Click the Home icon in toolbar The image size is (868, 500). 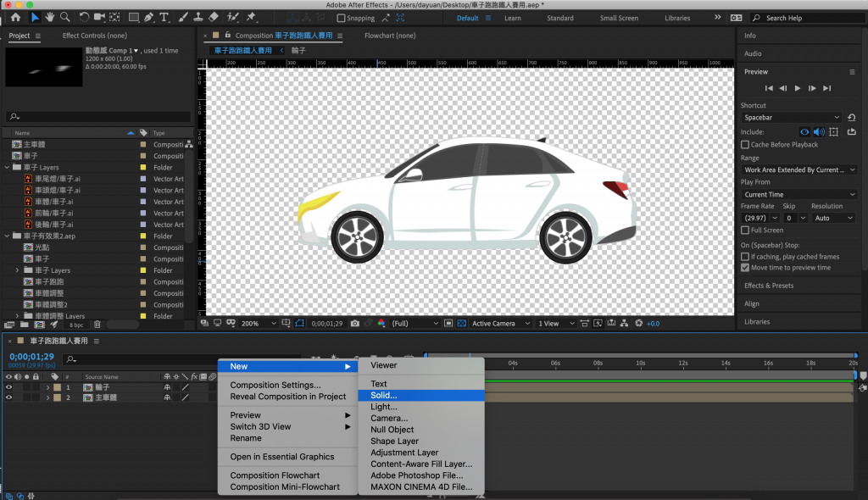[x=15, y=17]
